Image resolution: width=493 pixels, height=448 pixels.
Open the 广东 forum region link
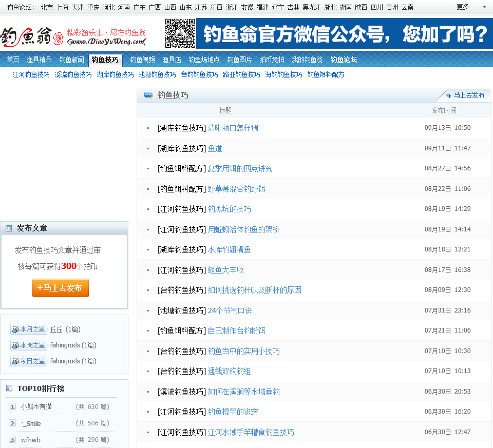140,7
